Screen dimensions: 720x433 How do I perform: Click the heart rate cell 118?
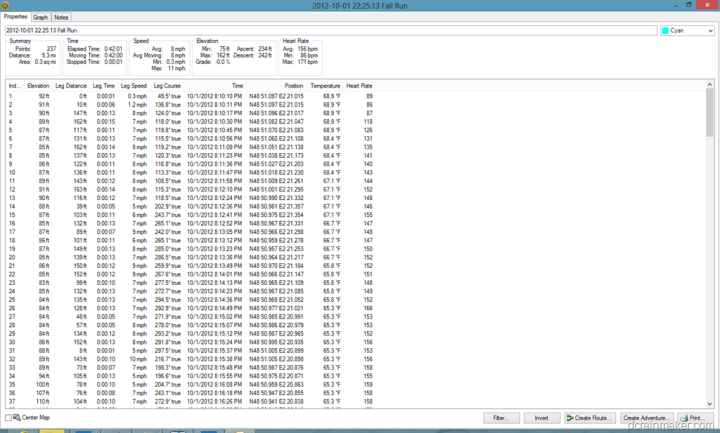point(368,122)
